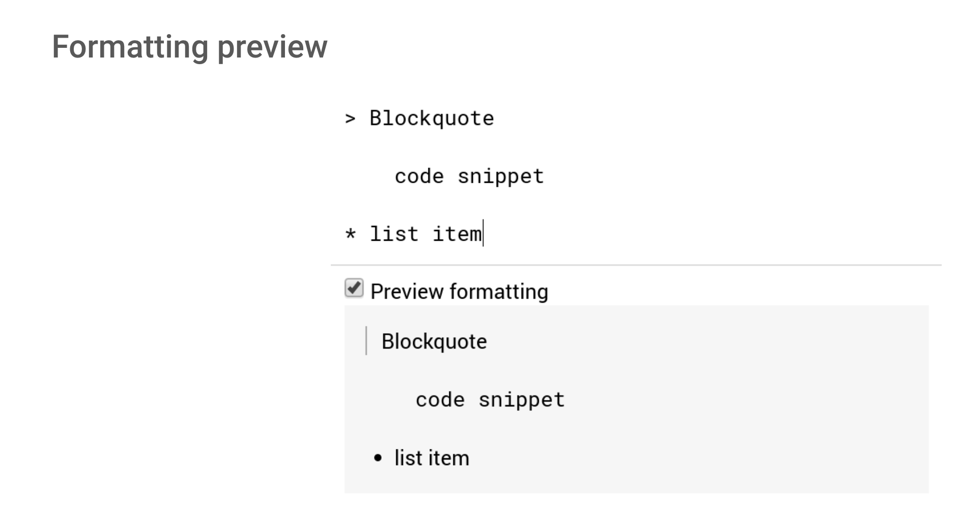The height and width of the screenshot is (515, 980).
Task: Click the "Preview formatting" label text
Action: [x=459, y=292]
